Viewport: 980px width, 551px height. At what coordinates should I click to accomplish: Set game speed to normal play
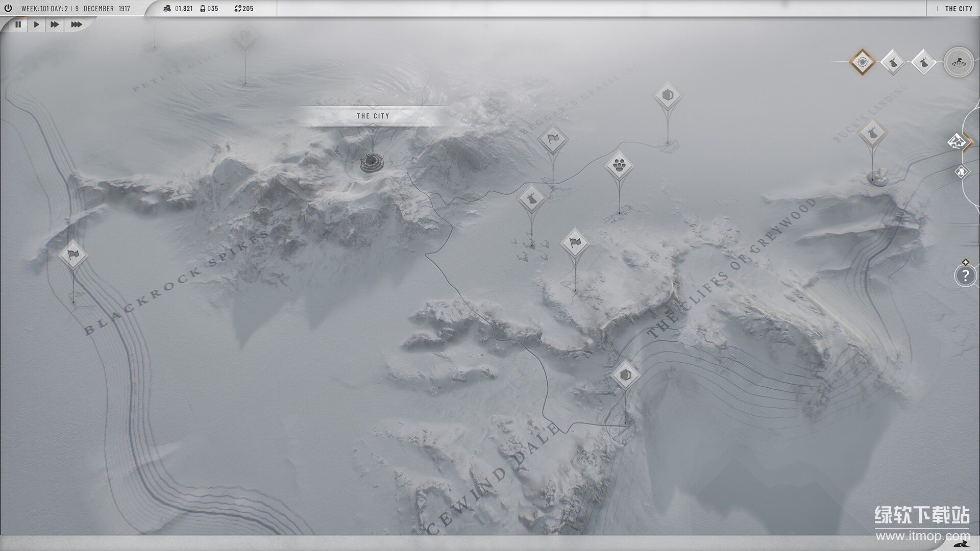(x=36, y=24)
